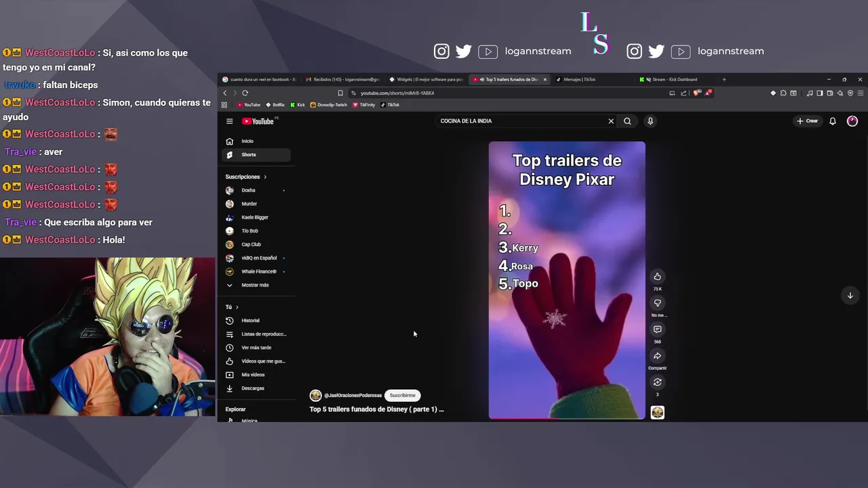Image resolution: width=868 pixels, height=488 pixels.
Task: Click the Suscribirme button
Action: coord(402,395)
